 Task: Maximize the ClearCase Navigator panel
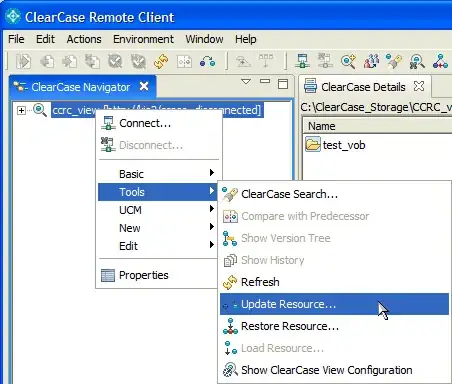[283, 84]
